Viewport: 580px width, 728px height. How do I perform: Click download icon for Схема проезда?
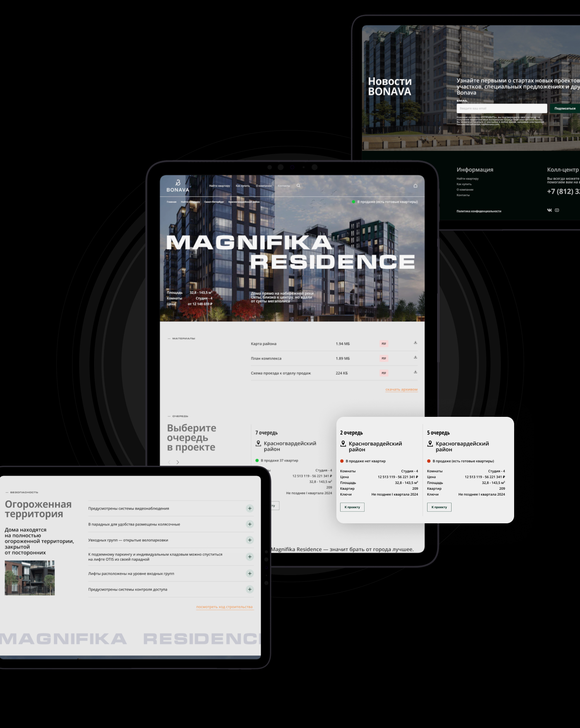[x=415, y=372]
